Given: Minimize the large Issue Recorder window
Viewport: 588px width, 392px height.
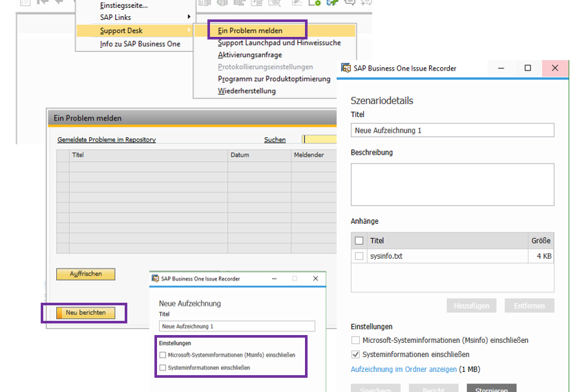Looking at the screenshot, I should 501,68.
